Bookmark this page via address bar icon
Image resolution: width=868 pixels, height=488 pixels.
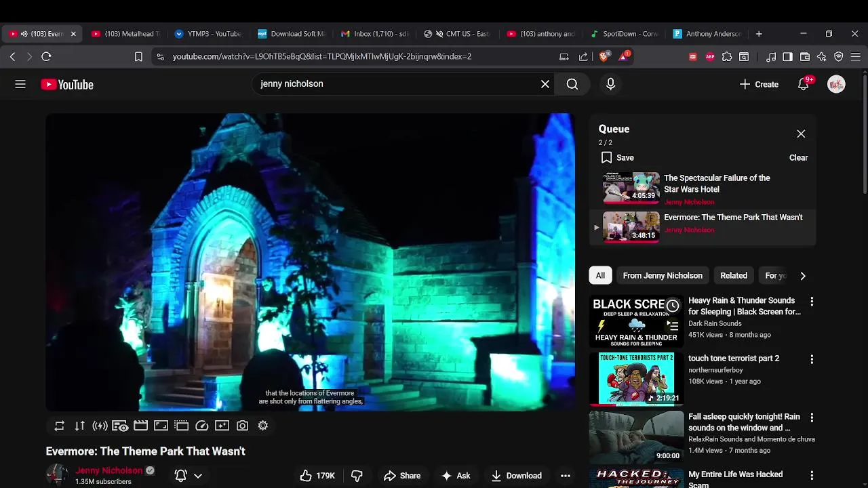click(x=138, y=57)
